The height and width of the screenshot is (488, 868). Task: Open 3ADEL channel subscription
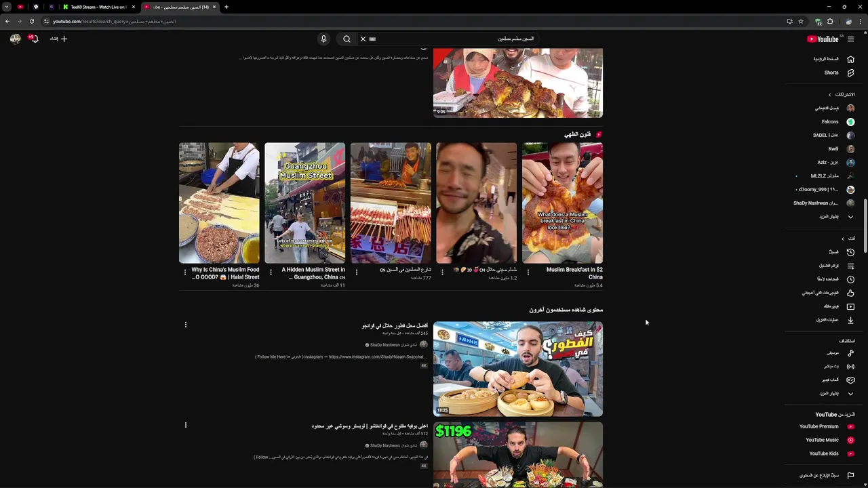[x=833, y=136]
